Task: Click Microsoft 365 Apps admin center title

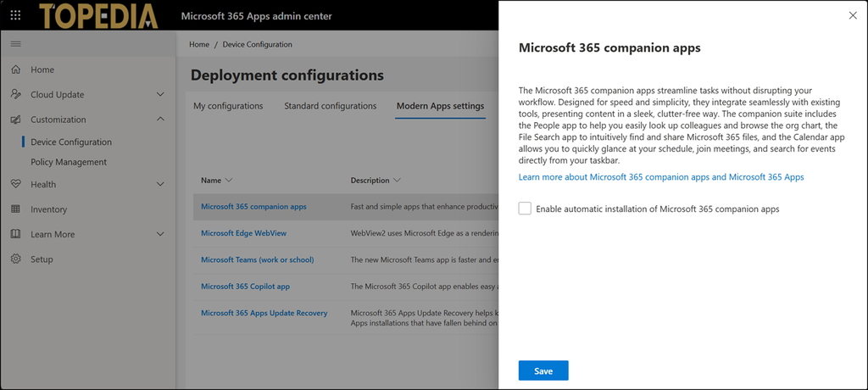Action: (256, 16)
